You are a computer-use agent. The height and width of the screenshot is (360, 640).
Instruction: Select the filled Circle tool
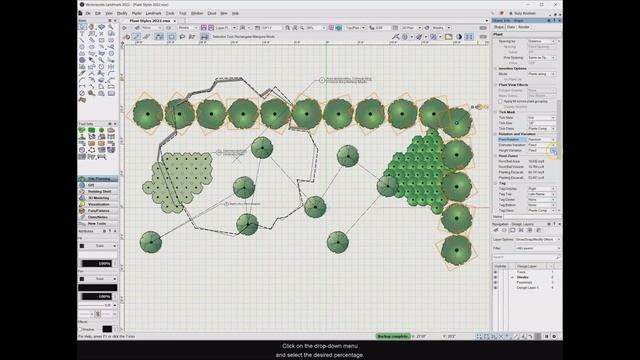(x=82, y=60)
